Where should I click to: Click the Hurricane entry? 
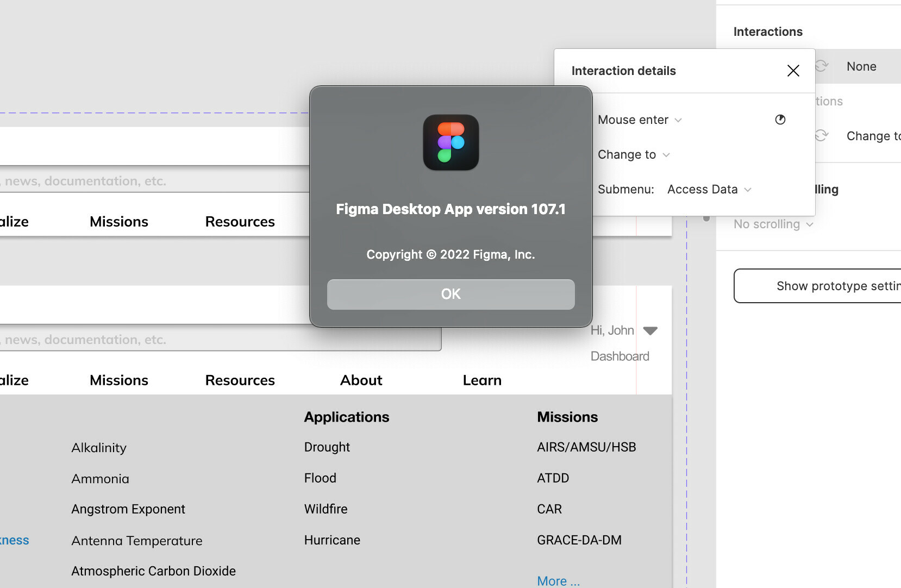(x=332, y=540)
